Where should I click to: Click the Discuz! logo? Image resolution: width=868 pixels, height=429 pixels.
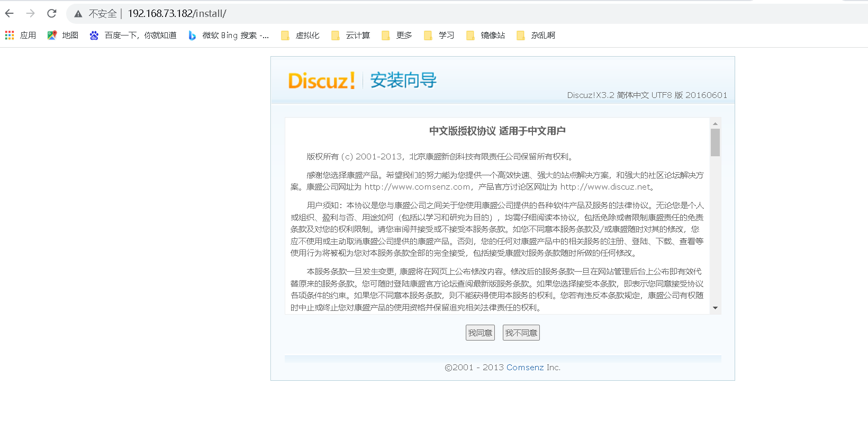[x=321, y=81]
